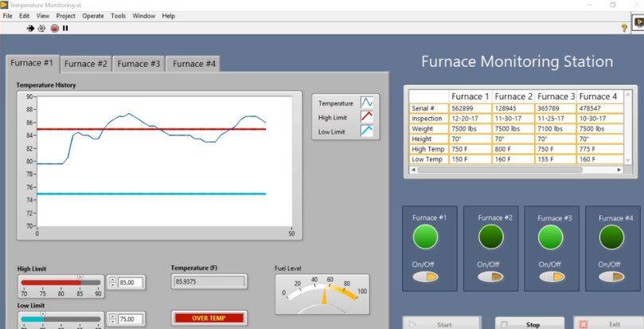Open the Help menu
The image size is (644, 329).
coord(169,16)
